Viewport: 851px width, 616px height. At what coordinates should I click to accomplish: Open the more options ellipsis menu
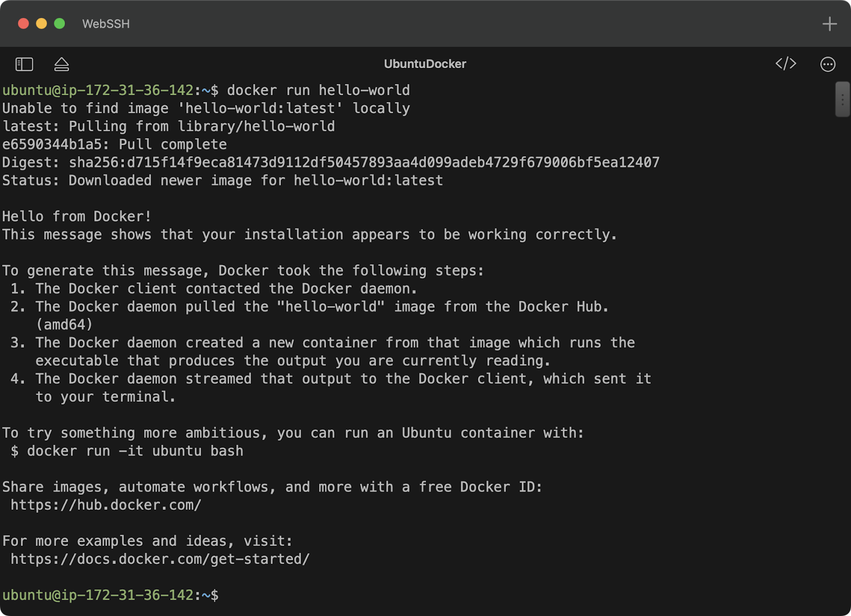point(828,64)
